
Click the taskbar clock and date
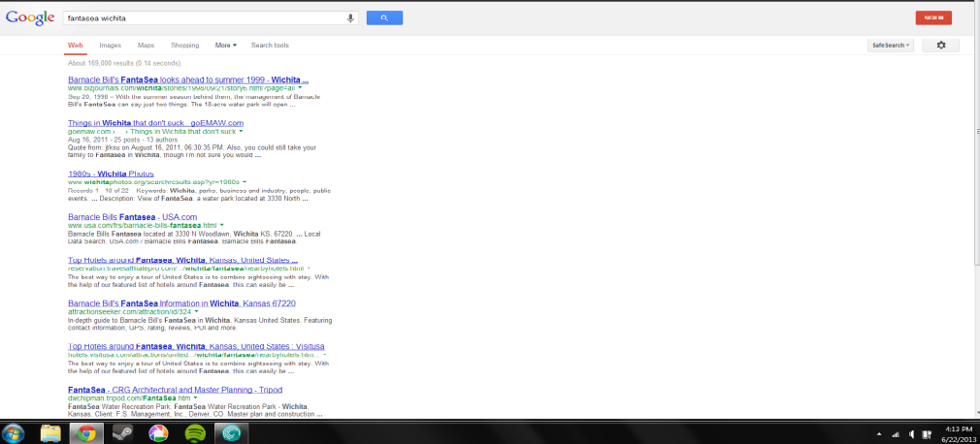(958, 433)
